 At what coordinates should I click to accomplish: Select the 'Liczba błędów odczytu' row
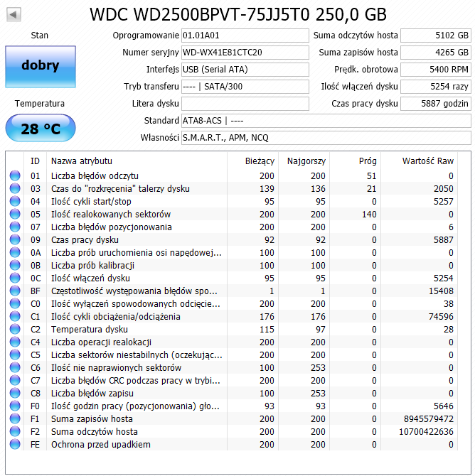tap(232, 175)
